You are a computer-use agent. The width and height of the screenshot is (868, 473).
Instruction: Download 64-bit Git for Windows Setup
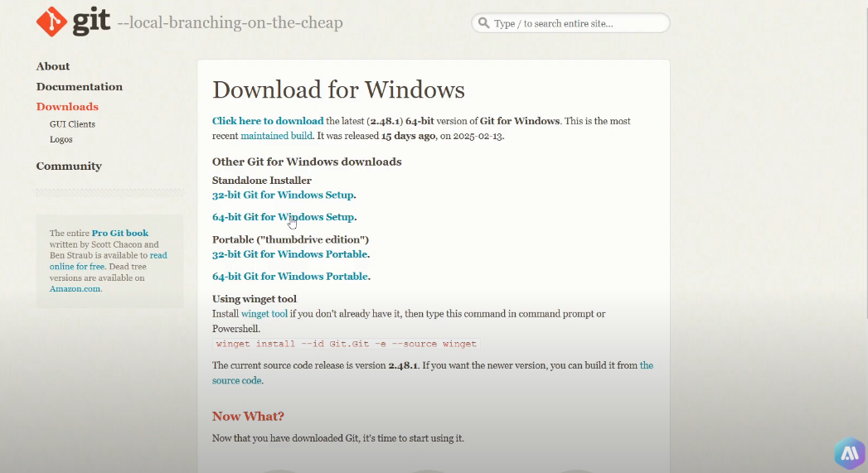(283, 217)
